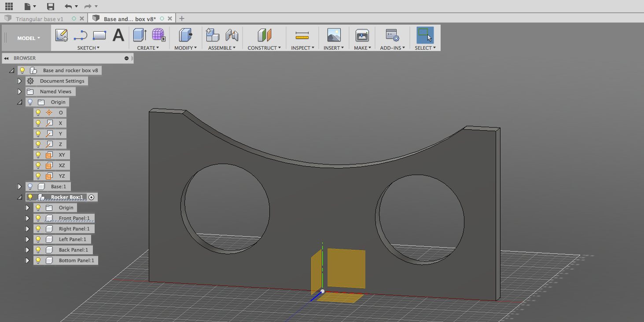644x322 pixels.
Task: Toggle Rocker Box:1 active radio button
Action: (91, 198)
